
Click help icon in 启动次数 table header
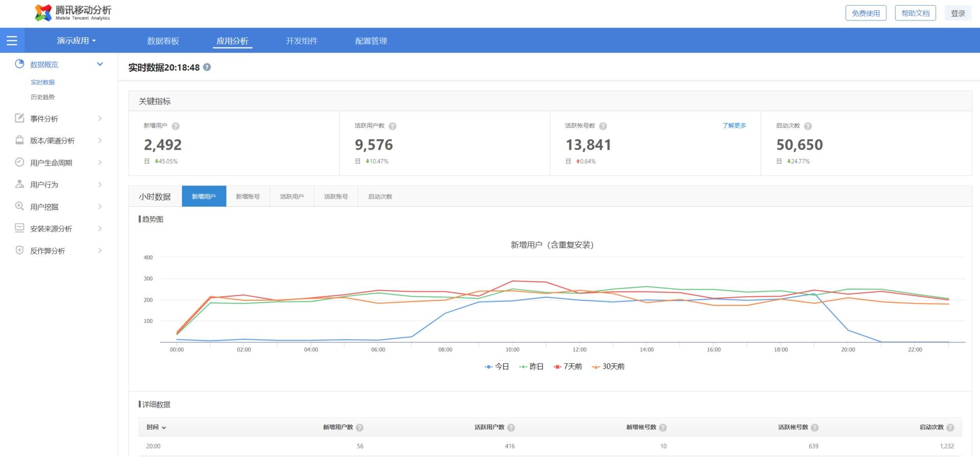click(950, 428)
